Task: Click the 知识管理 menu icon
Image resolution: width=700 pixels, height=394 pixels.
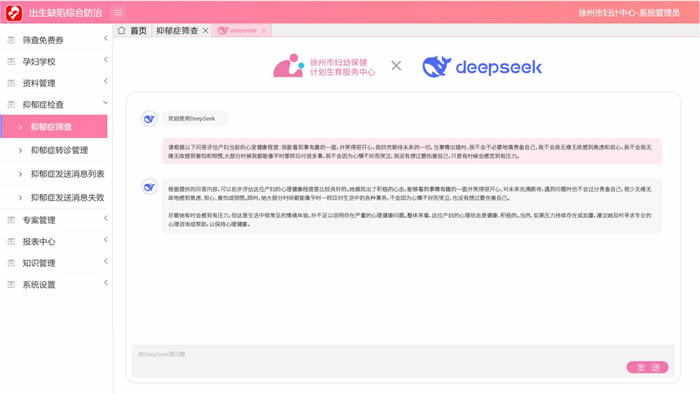Action: 12,263
